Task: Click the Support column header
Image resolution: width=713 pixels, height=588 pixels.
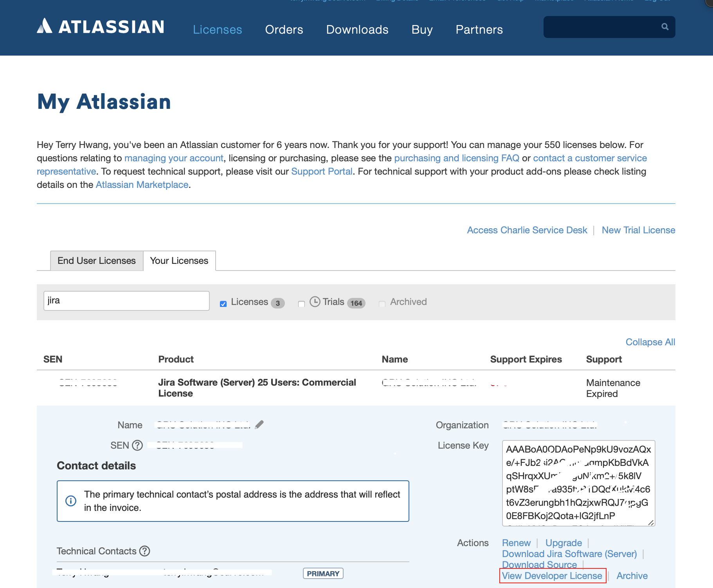Action: click(604, 359)
